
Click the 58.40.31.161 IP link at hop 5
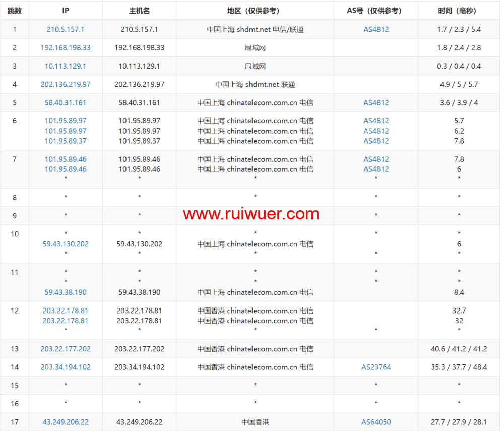pos(66,103)
